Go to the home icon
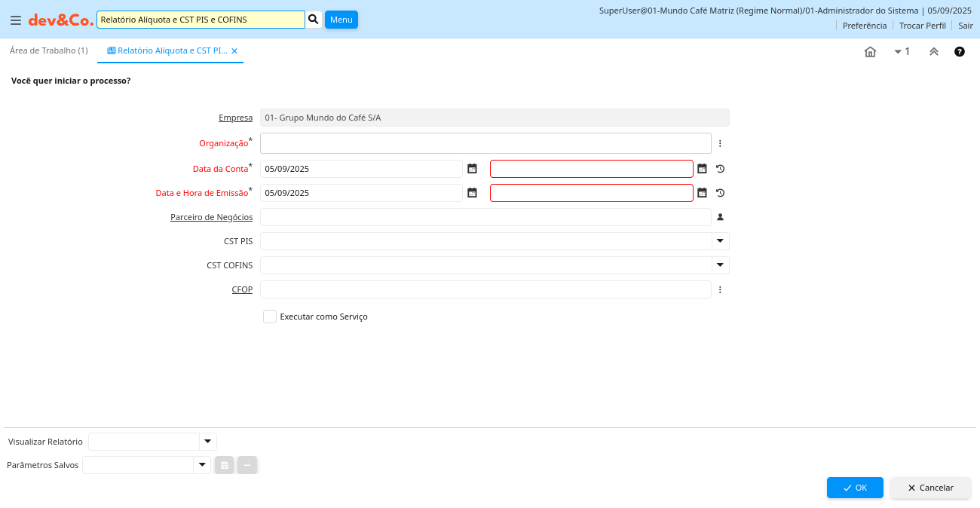Image resolution: width=980 pixels, height=508 pixels. [x=870, y=52]
